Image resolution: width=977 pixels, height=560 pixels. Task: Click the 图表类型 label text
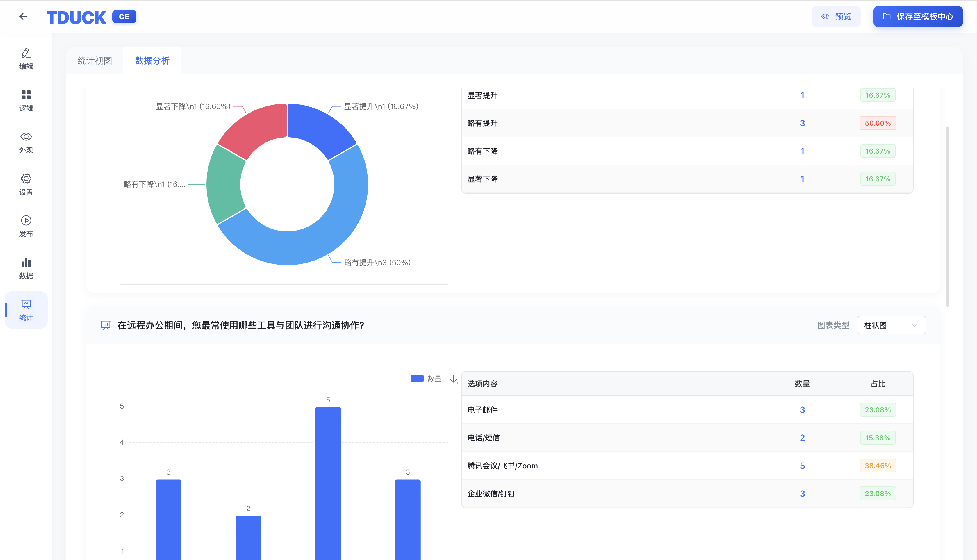tap(833, 325)
